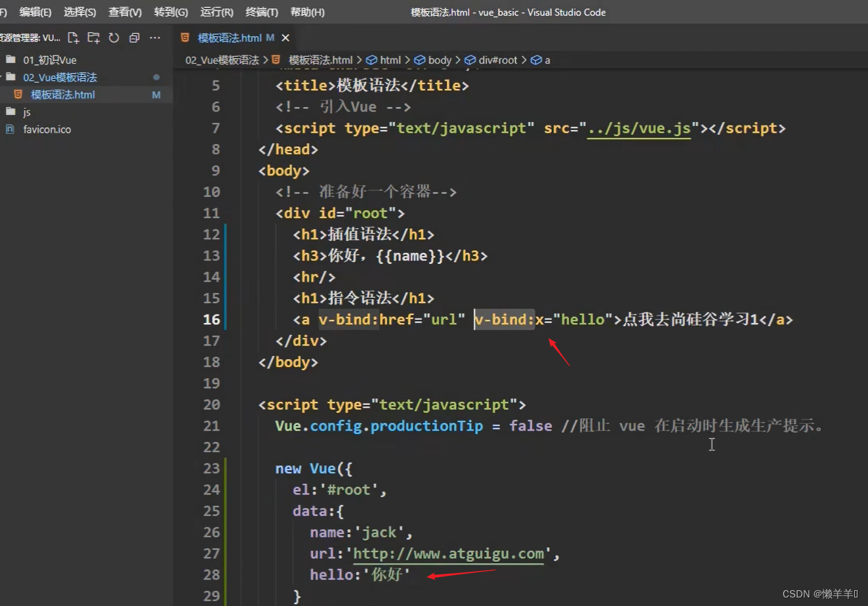Click the New Folder icon in explorer
This screenshot has width=868, height=606.
94,38
